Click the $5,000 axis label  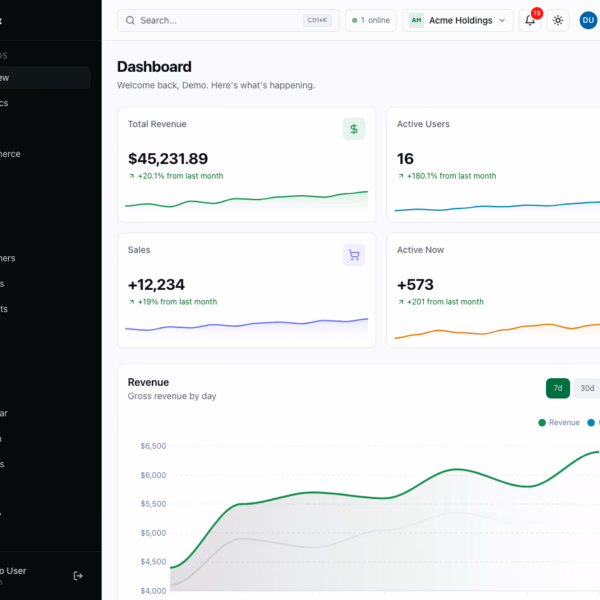click(x=153, y=533)
